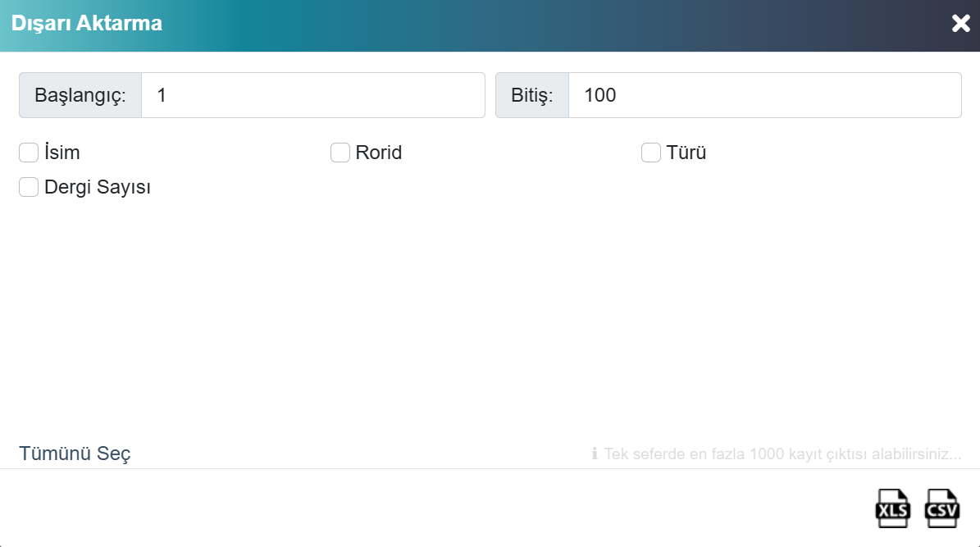Screen dimensions: 980x547
Task: Click the Bitiş: label addon
Action: click(532, 95)
